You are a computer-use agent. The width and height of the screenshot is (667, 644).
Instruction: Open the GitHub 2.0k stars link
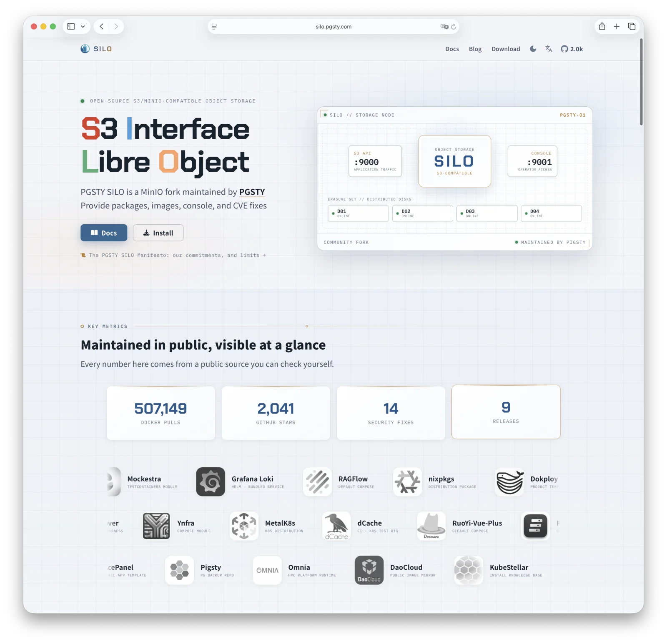click(572, 49)
